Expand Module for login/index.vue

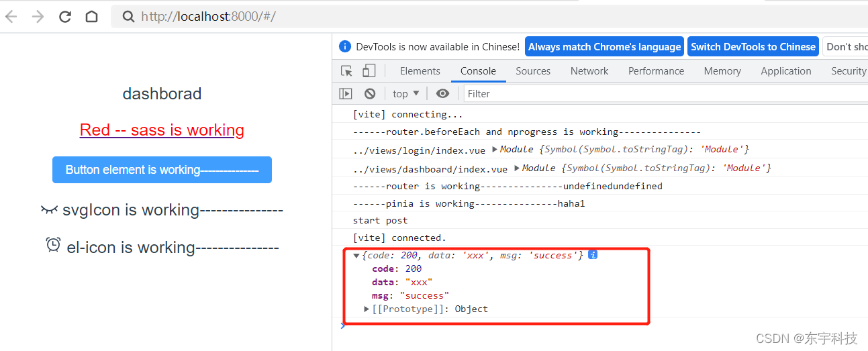tap(495, 150)
